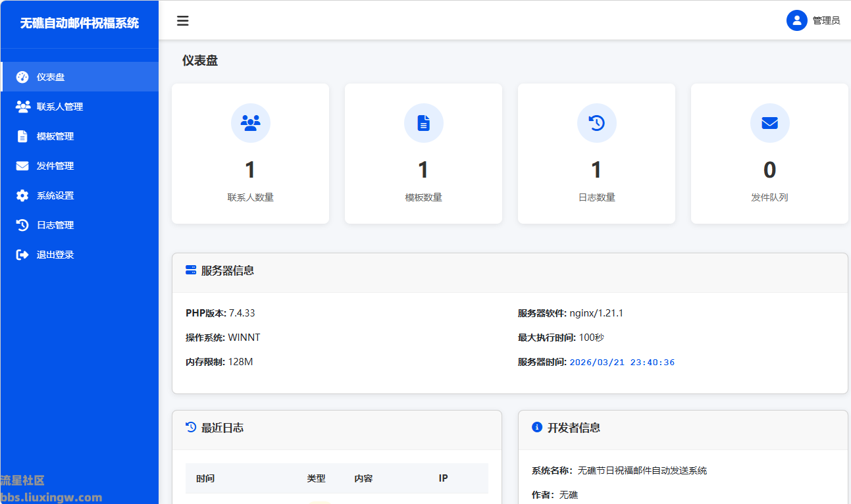Click the 开发者信息 panel heading
The width and height of the screenshot is (851, 504).
574,428
